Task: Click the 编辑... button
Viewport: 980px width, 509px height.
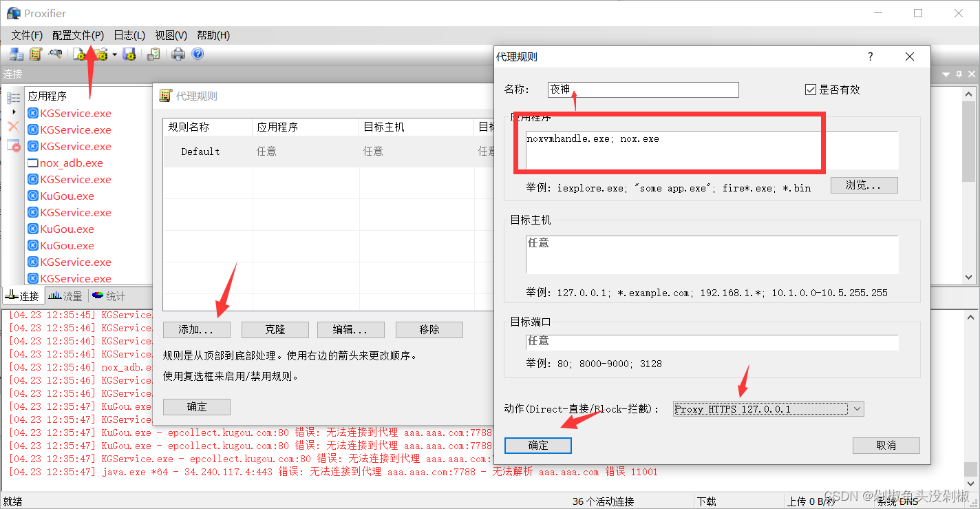Action: [x=350, y=330]
